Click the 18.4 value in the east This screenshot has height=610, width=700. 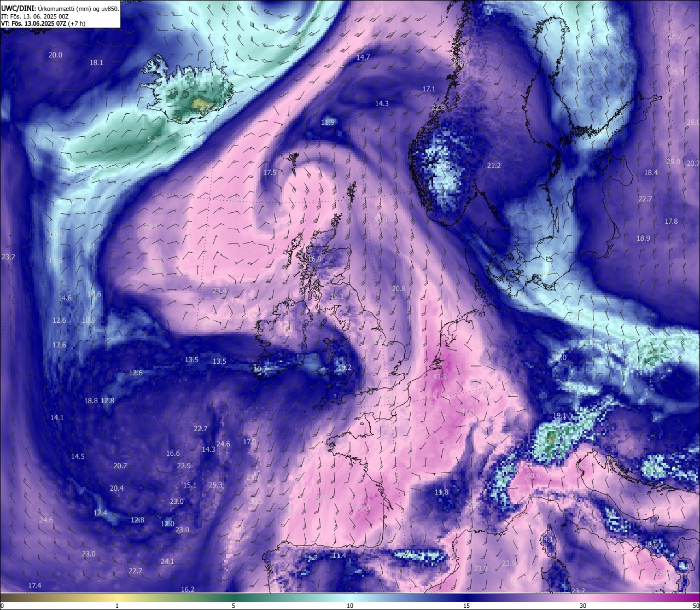(651, 173)
